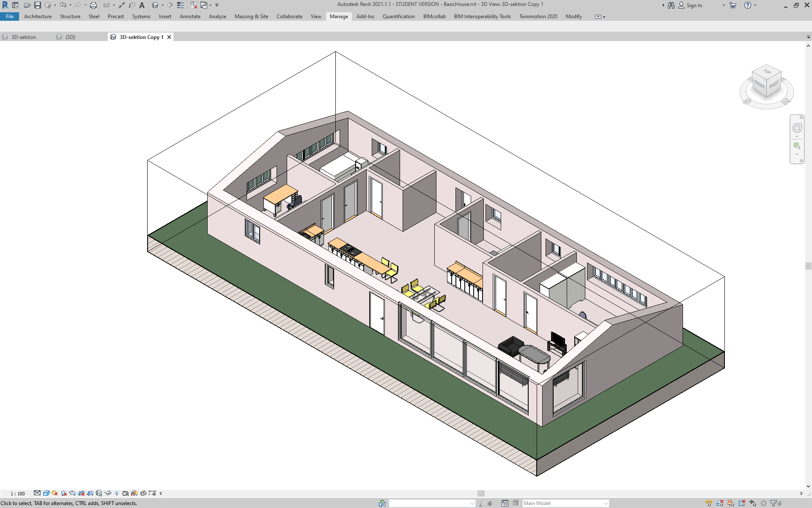
Task: Select the Section tool
Action: [170, 5]
